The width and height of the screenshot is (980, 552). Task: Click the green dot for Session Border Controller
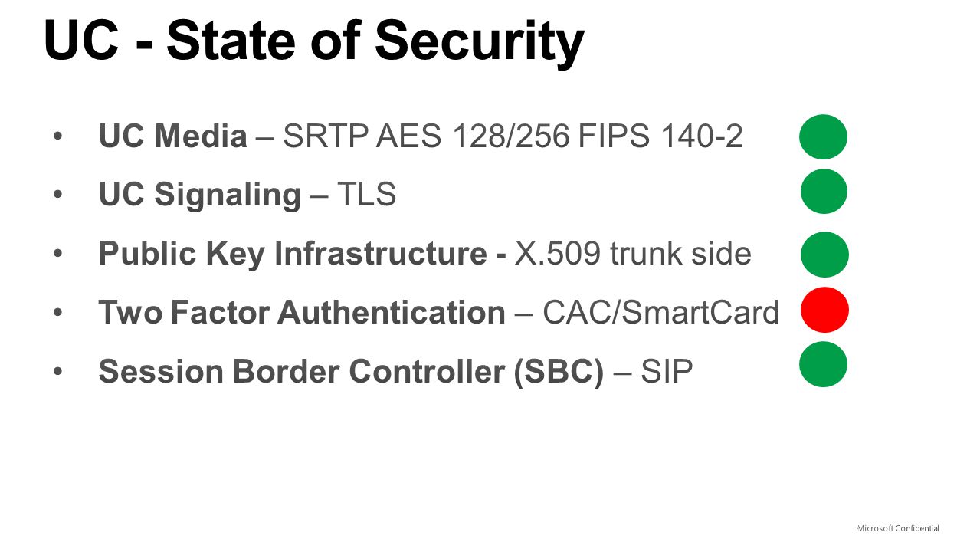(823, 364)
